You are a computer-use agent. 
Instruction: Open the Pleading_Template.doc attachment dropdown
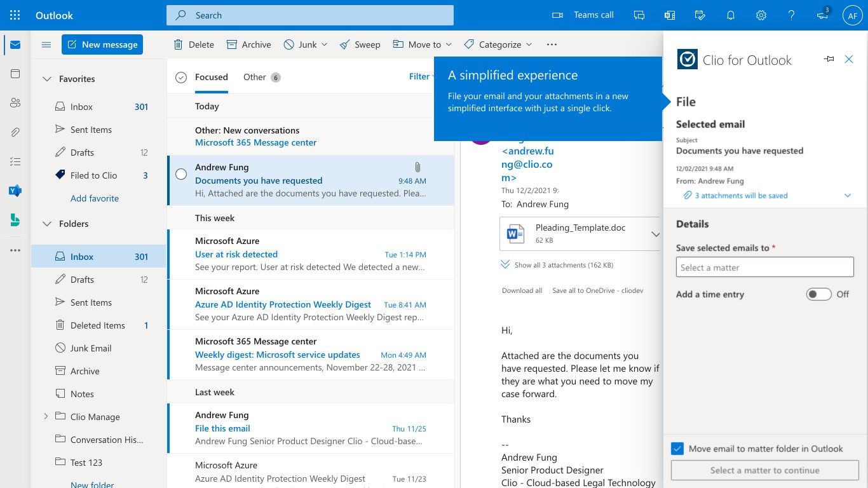click(656, 234)
